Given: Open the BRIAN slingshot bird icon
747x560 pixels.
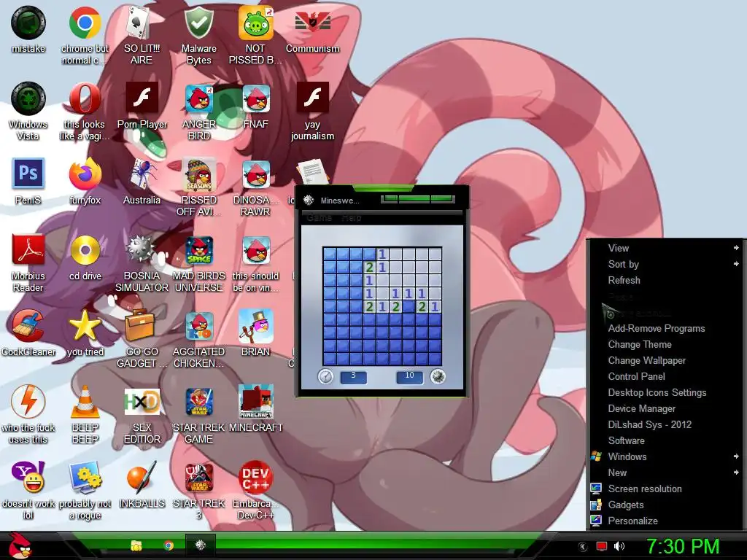Looking at the screenshot, I should pyautogui.click(x=256, y=326).
